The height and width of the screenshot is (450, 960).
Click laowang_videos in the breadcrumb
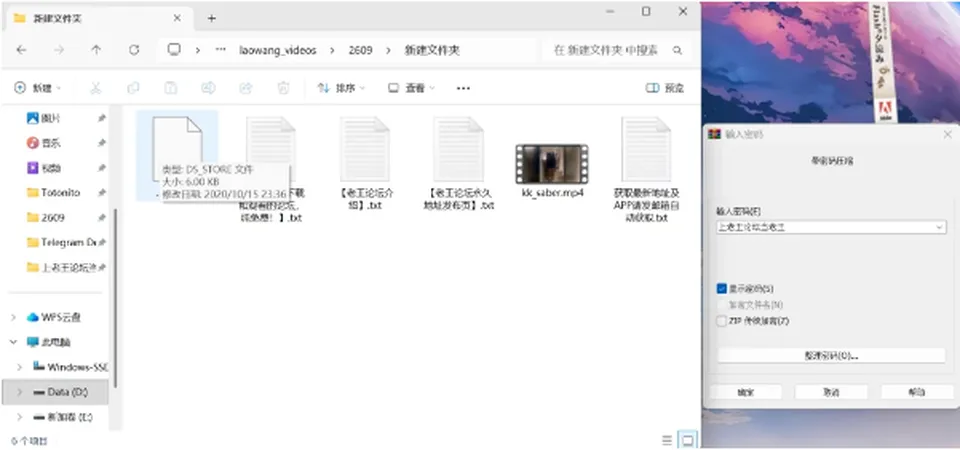click(278, 50)
